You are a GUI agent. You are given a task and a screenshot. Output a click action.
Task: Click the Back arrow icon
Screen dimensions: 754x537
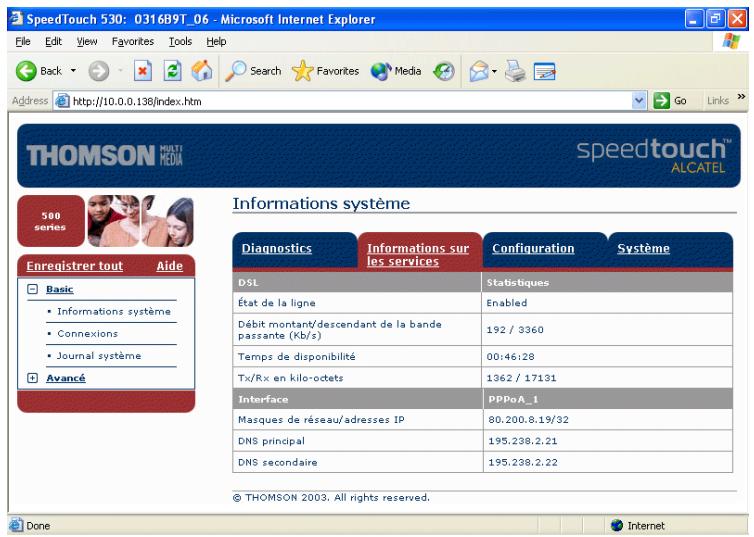(26, 71)
